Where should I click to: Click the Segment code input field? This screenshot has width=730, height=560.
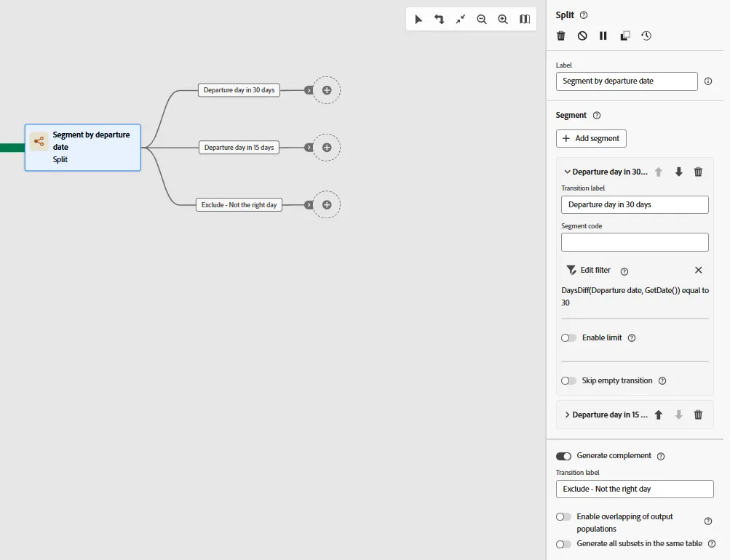(x=635, y=242)
